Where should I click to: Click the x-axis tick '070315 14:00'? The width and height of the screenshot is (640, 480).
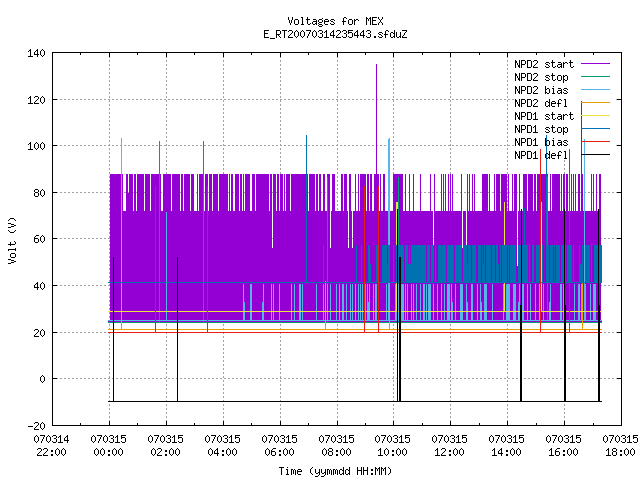507,446
